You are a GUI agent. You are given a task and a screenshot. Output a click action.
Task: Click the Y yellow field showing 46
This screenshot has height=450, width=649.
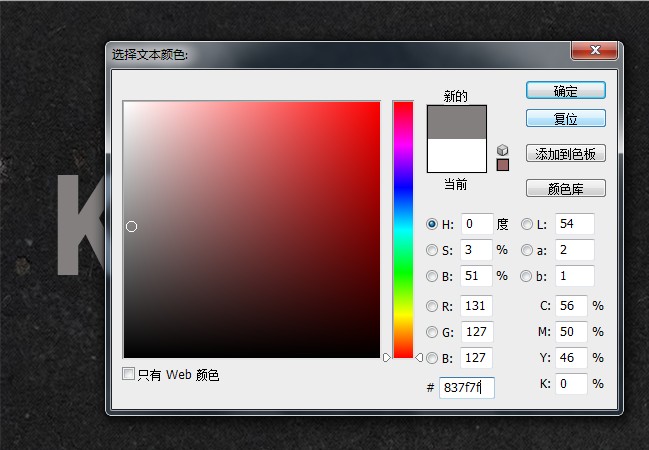tap(571, 358)
